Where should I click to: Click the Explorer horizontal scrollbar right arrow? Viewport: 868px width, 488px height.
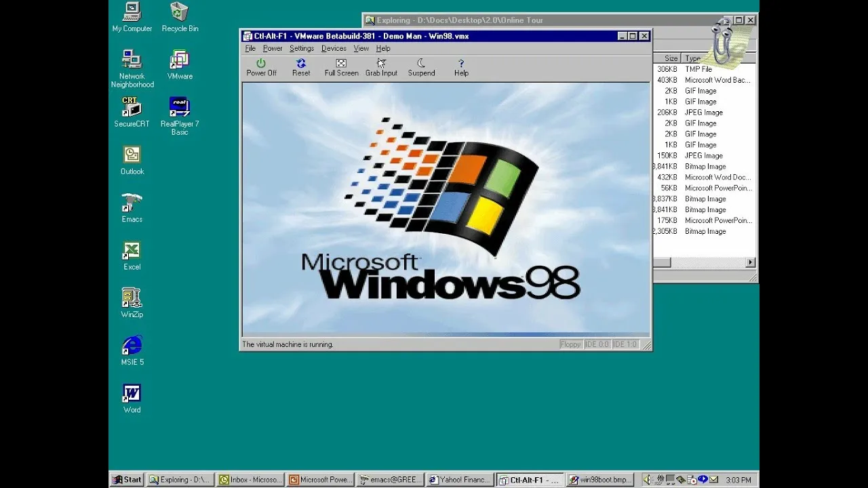[x=751, y=262]
